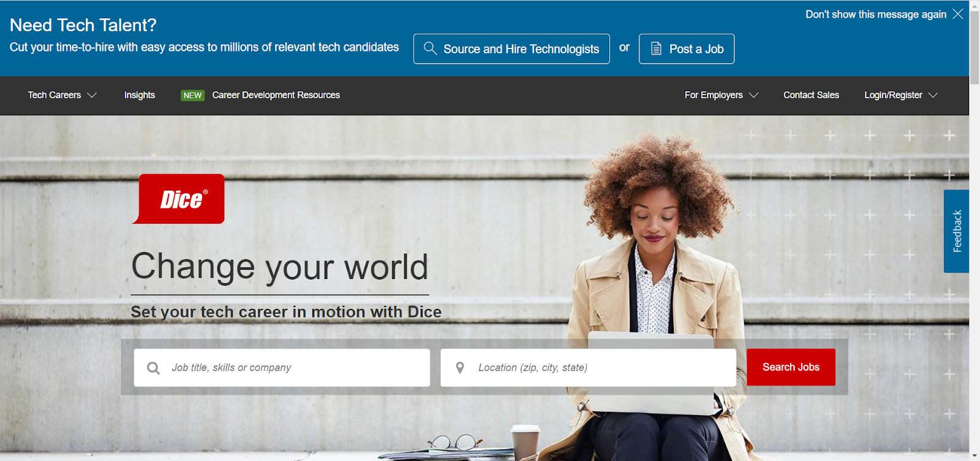980x461 pixels.
Task: Open the For Employers menu
Action: coord(722,95)
